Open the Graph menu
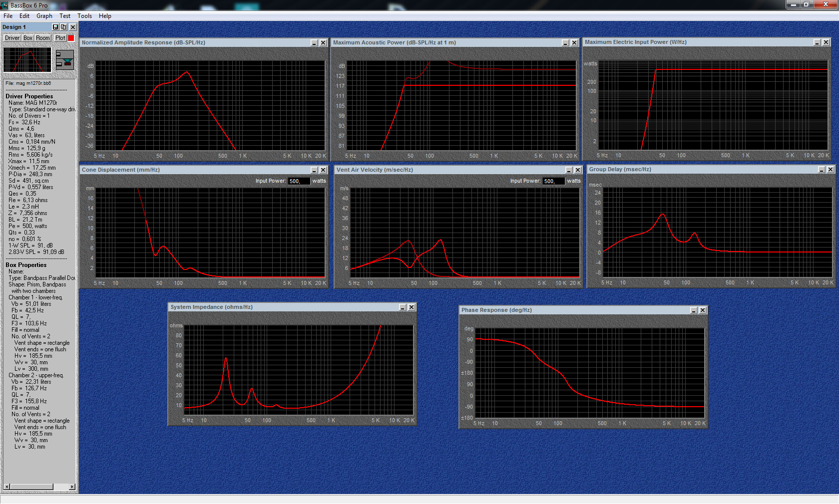The width and height of the screenshot is (839, 504). [44, 16]
